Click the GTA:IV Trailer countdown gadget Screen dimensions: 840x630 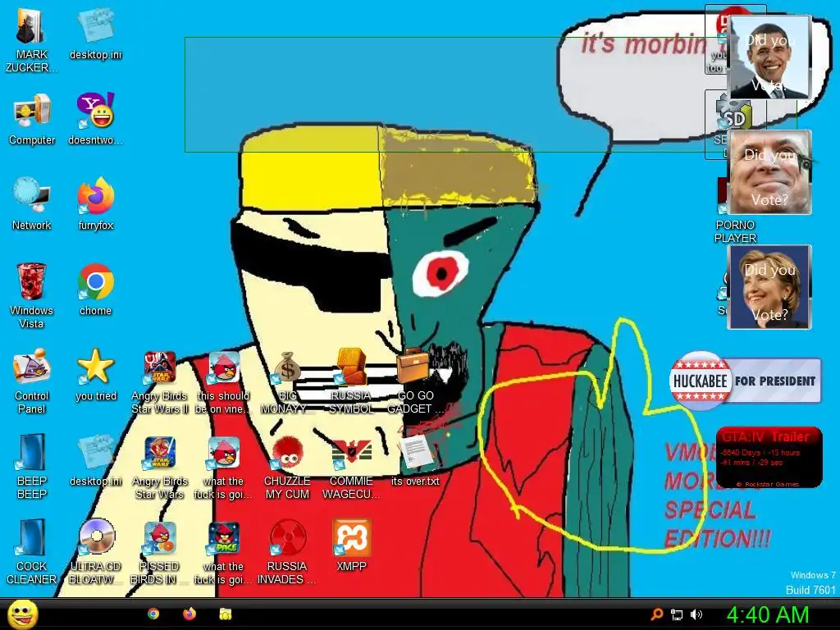click(x=769, y=458)
